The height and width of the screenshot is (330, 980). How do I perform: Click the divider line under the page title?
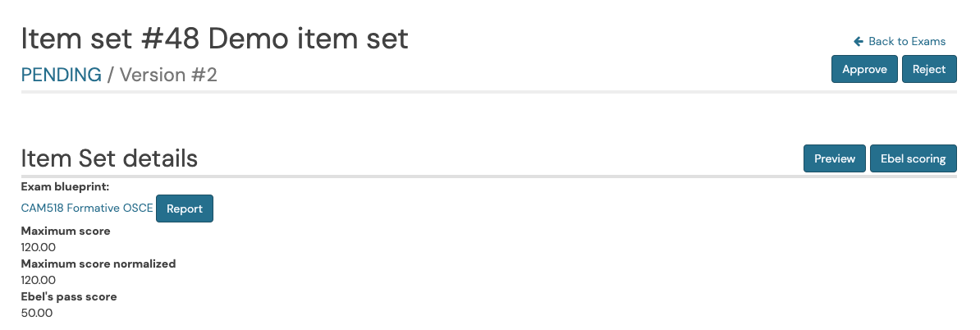click(x=488, y=92)
